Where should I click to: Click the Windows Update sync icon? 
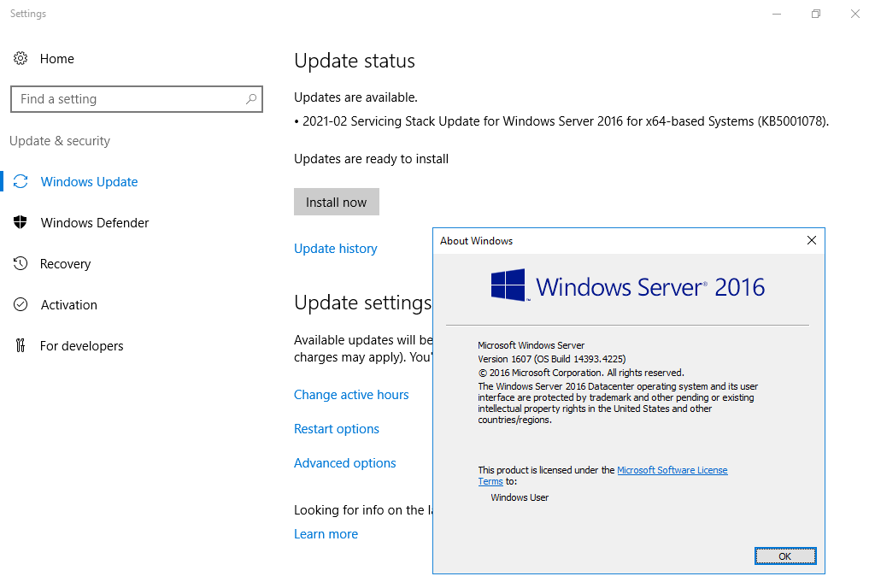(21, 182)
